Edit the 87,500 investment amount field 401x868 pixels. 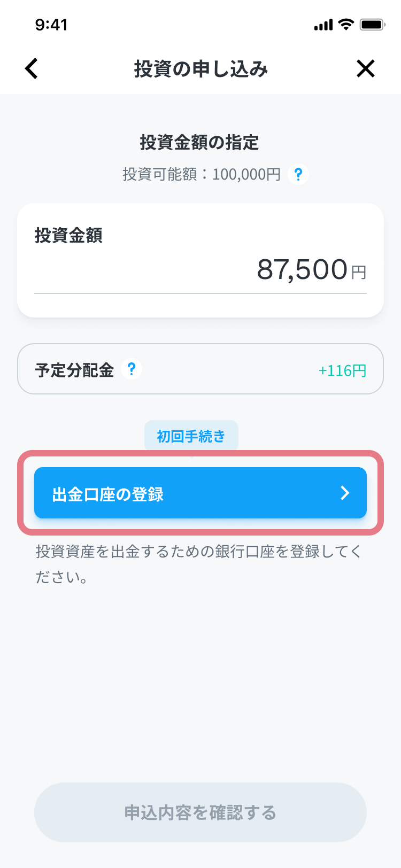(200, 269)
